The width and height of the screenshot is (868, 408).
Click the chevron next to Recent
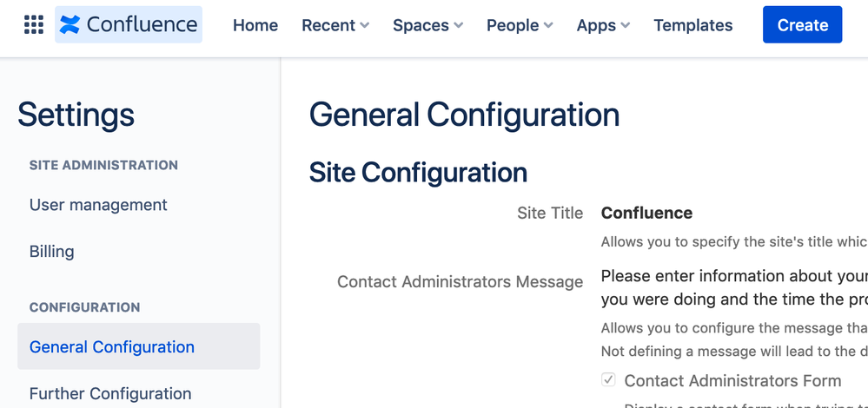(x=364, y=26)
